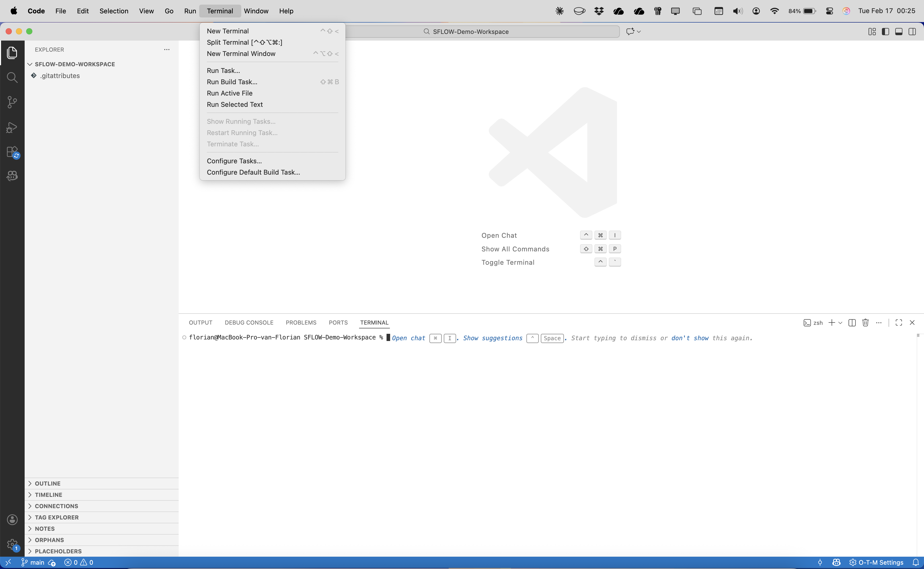Switch to the PROBLEMS tab
The height and width of the screenshot is (569, 924).
click(301, 323)
